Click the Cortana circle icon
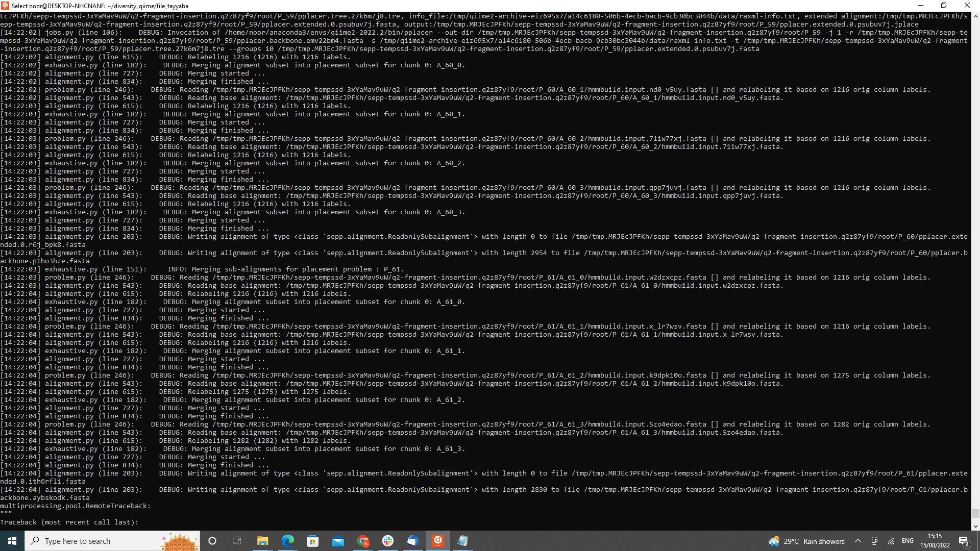980x551 pixels. click(212, 541)
